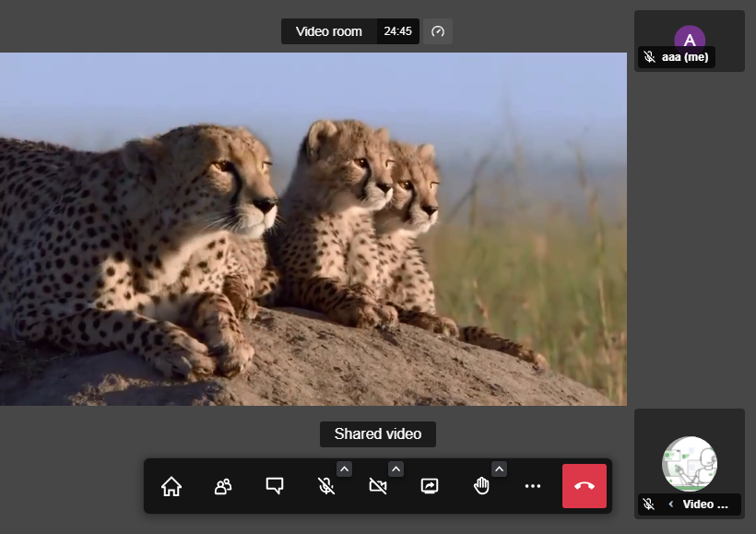Expand reactions arrow above raise hand
This screenshot has width=756, height=534.
point(499,469)
